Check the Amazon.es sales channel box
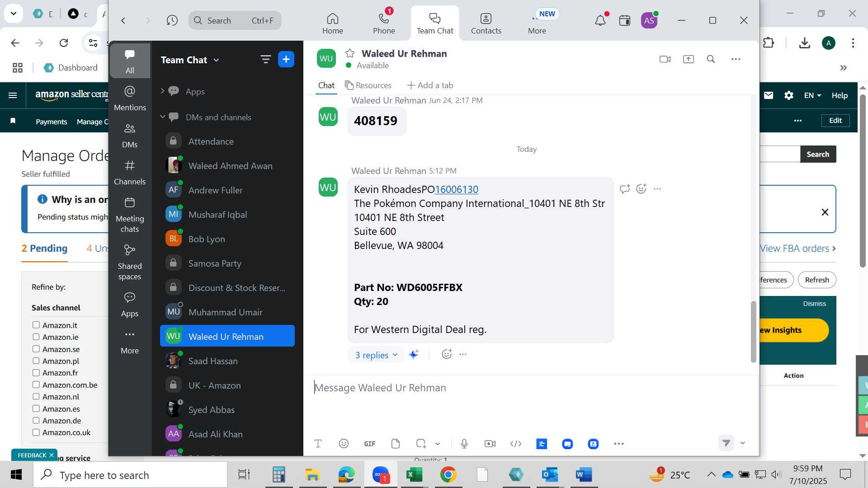The height and width of the screenshot is (488, 868). click(x=36, y=408)
